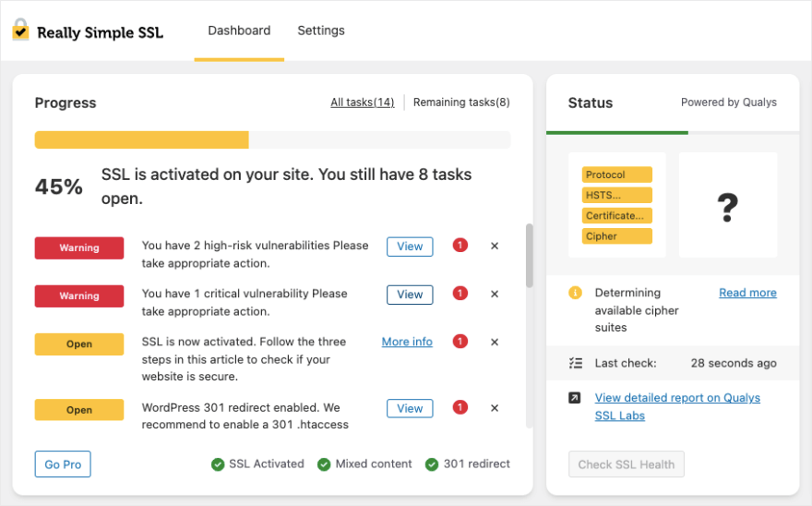Image resolution: width=812 pixels, height=506 pixels.
Task: Click the Cipher status badge
Action: click(x=616, y=236)
